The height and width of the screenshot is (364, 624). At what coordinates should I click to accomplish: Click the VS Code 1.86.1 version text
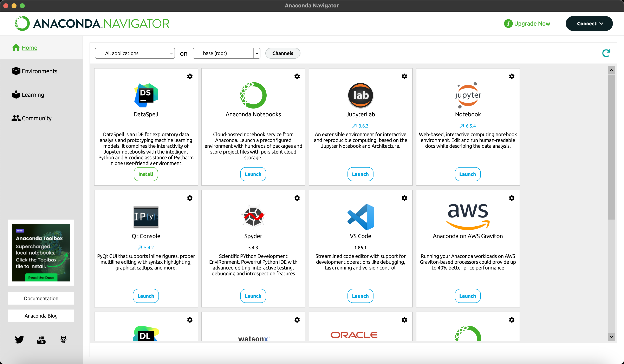[x=360, y=248]
